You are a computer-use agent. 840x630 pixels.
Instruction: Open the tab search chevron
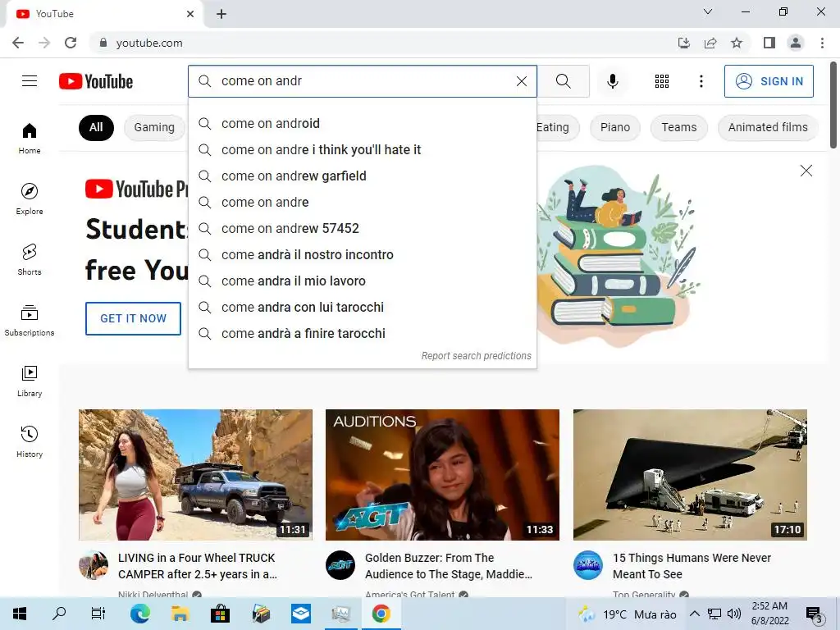coord(708,11)
